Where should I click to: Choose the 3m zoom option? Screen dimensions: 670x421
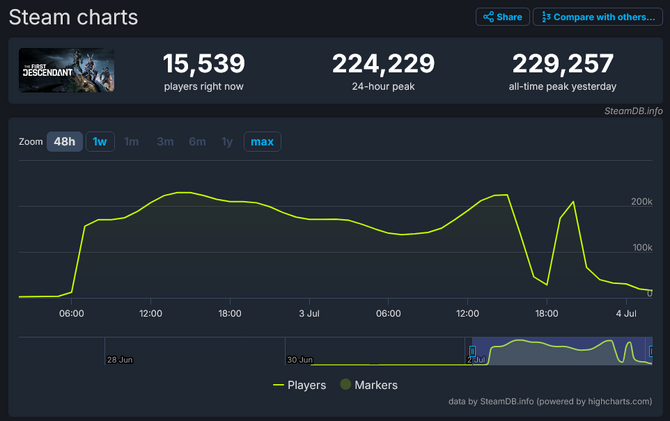coord(165,142)
